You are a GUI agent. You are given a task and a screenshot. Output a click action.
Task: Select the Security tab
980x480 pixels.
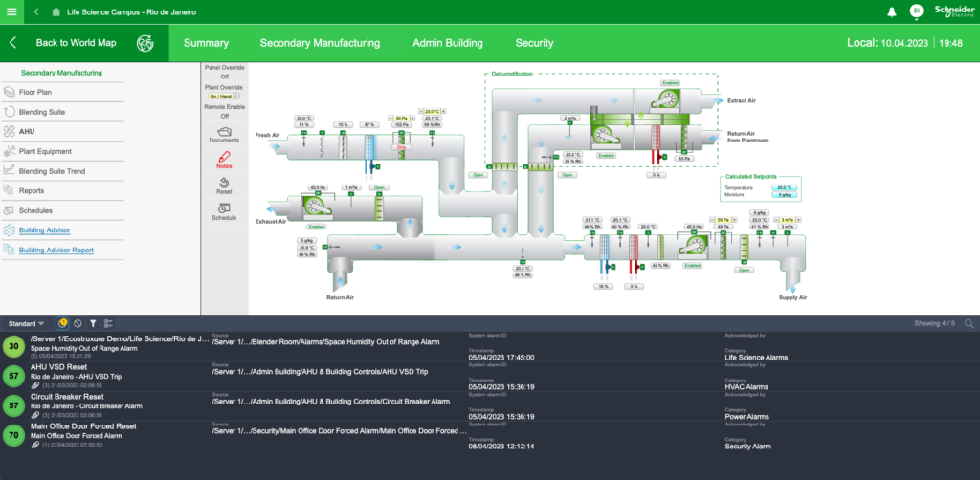[x=534, y=43]
